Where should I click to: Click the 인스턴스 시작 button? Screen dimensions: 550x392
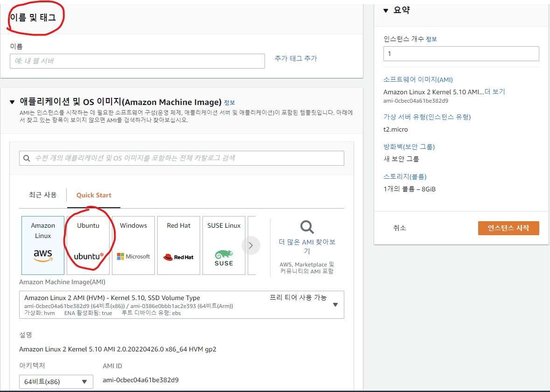[x=508, y=228]
